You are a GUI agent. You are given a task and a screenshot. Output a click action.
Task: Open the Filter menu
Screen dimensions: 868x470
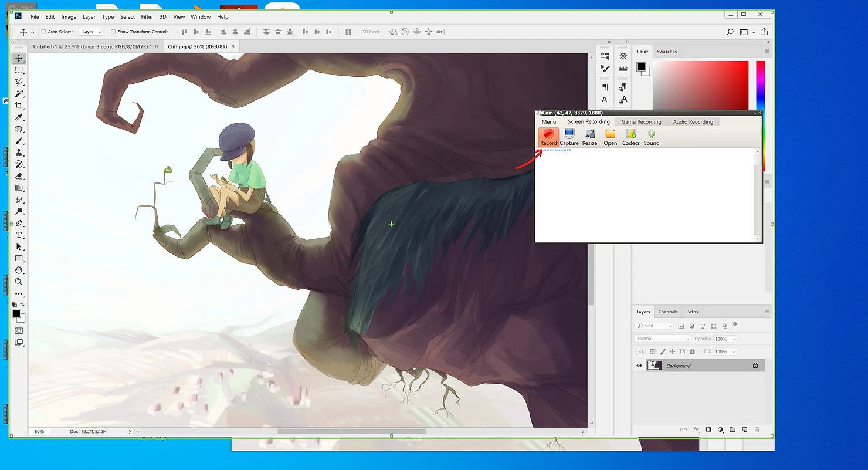coord(147,17)
